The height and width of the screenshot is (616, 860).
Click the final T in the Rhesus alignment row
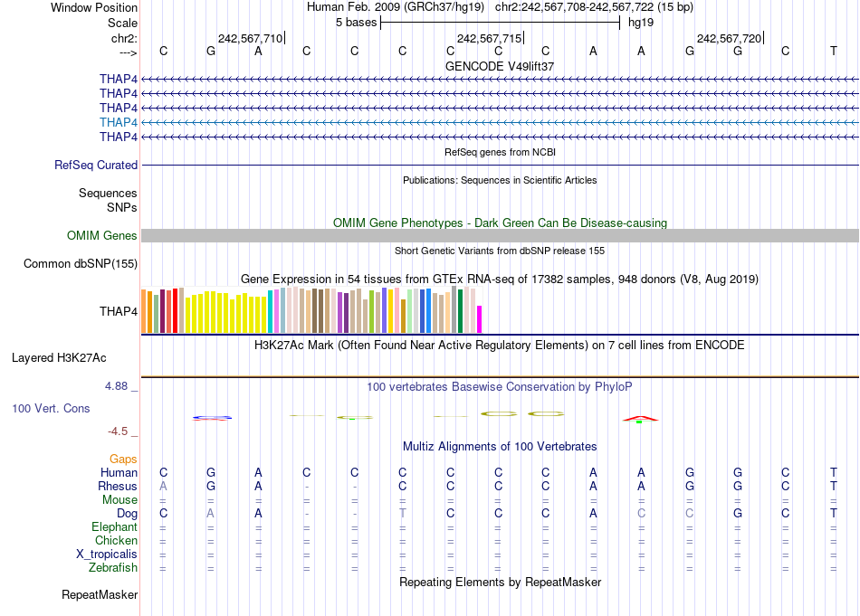tap(833, 486)
